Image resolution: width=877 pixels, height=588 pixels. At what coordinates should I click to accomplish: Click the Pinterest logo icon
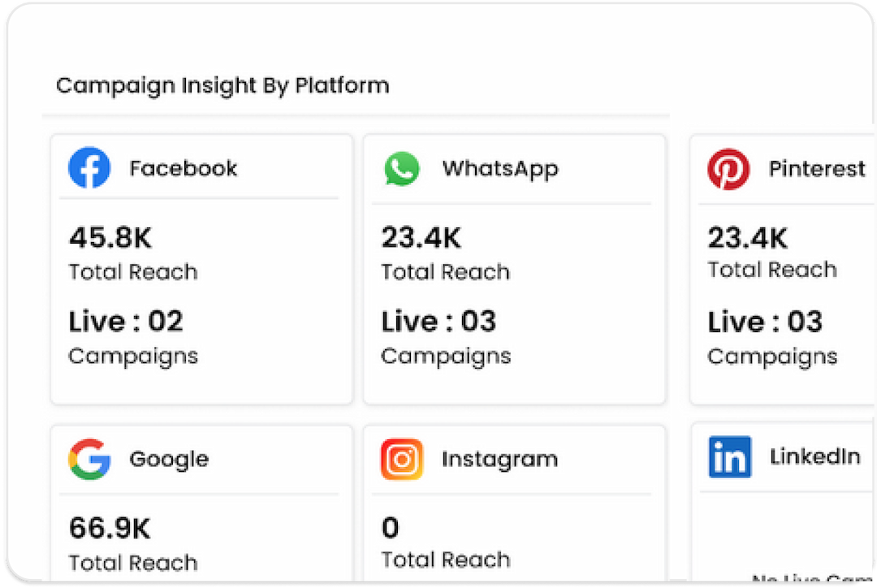click(x=728, y=169)
